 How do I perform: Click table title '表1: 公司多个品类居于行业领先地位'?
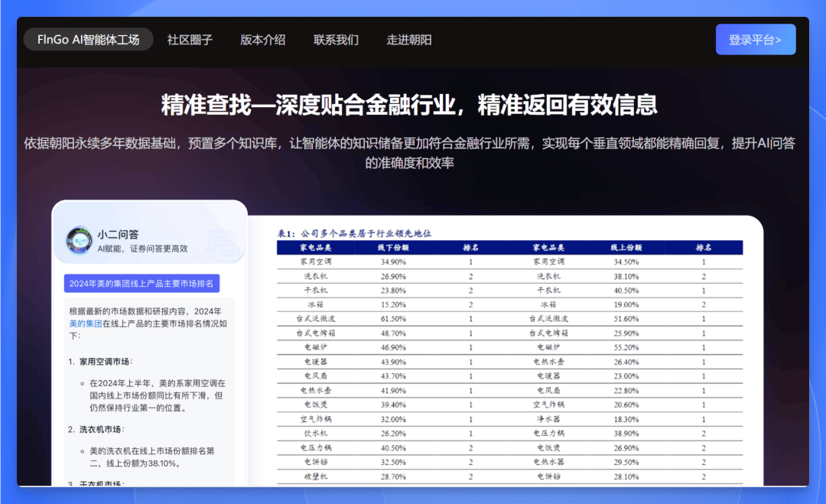[354, 233]
